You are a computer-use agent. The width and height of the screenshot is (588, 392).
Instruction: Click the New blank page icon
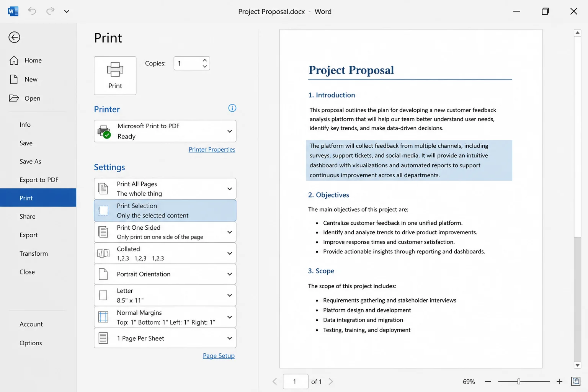click(14, 79)
